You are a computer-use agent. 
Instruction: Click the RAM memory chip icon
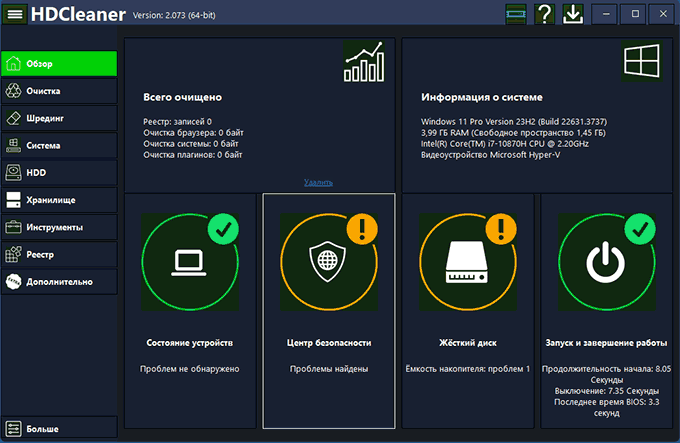coord(516,14)
